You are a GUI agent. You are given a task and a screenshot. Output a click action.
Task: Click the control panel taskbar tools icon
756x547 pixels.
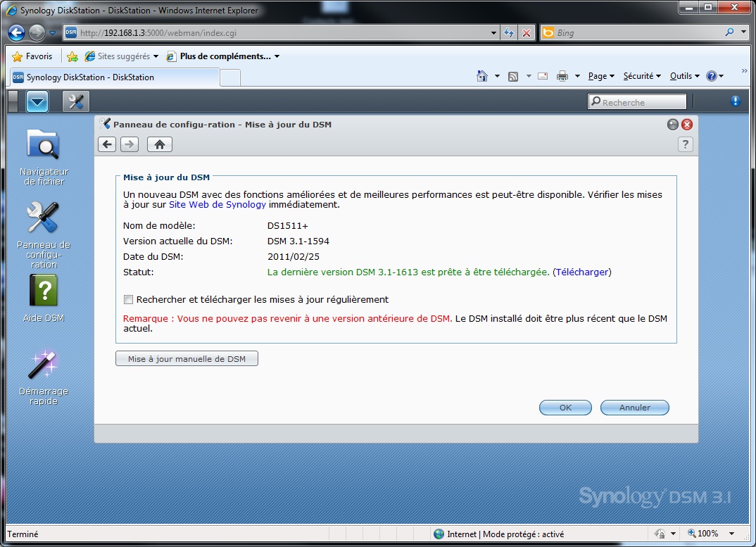click(x=76, y=101)
